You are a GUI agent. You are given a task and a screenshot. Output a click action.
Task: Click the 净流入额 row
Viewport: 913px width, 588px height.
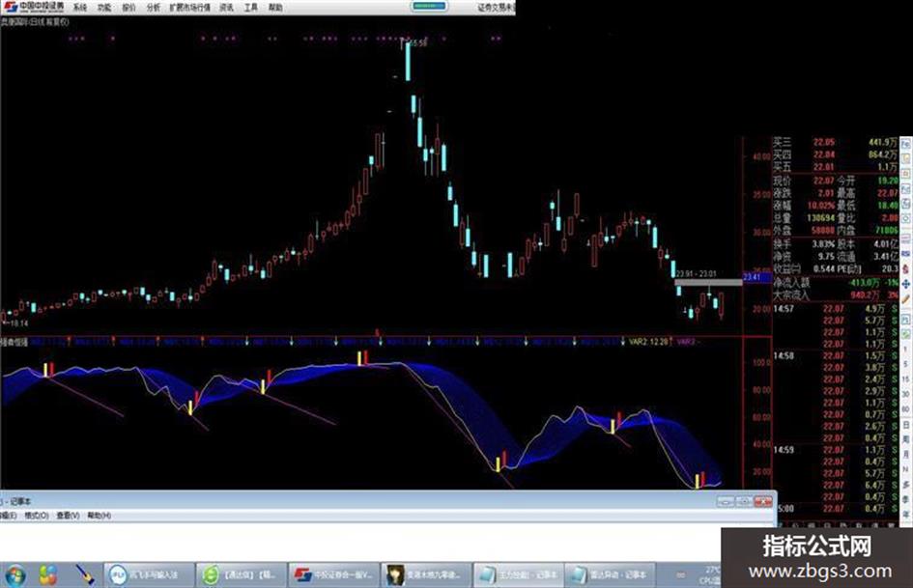click(x=835, y=282)
